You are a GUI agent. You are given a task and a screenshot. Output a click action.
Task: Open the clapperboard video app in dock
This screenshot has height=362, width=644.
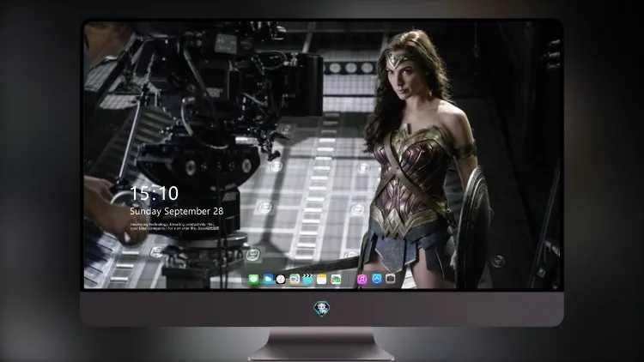click(307, 279)
